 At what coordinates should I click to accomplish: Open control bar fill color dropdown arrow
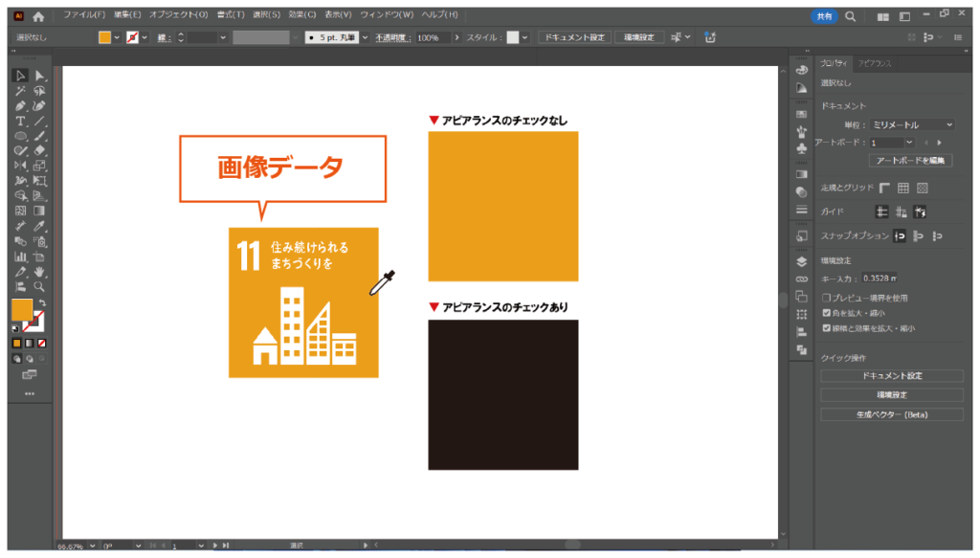116,37
